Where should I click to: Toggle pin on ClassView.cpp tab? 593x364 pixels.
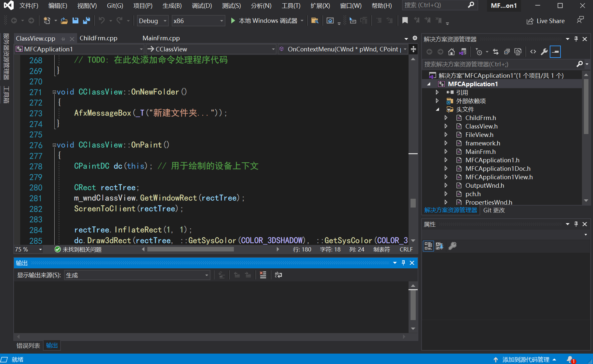63,39
